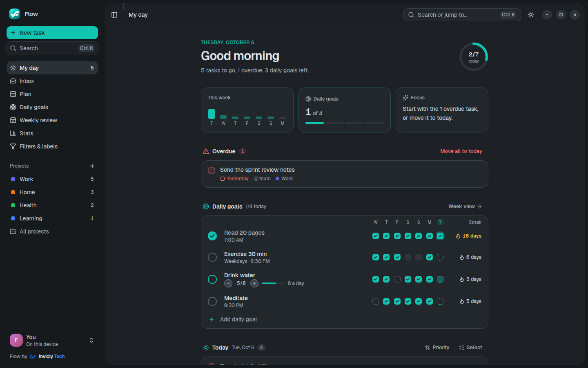Click the Drink water progress bar
The height and width of the screenshot is (368, 588).
(x=273, y=283)
